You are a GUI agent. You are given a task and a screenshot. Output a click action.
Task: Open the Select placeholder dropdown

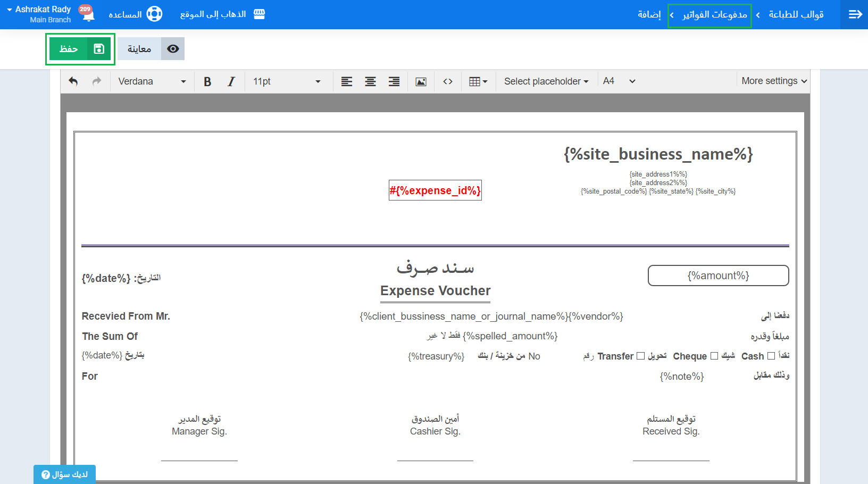546,81
